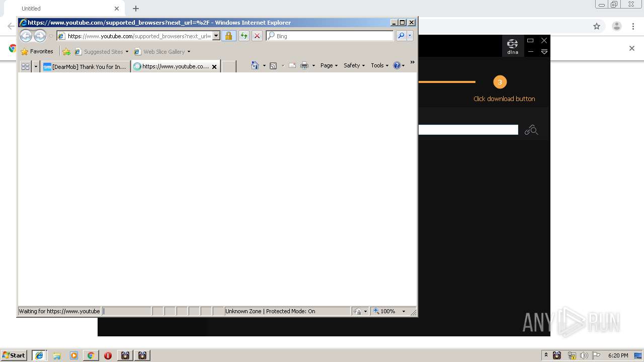Click the Analyze link icon in downloader
Image resolution: width=644 pixels, height=362 pixels.
(x=531, y=130)
